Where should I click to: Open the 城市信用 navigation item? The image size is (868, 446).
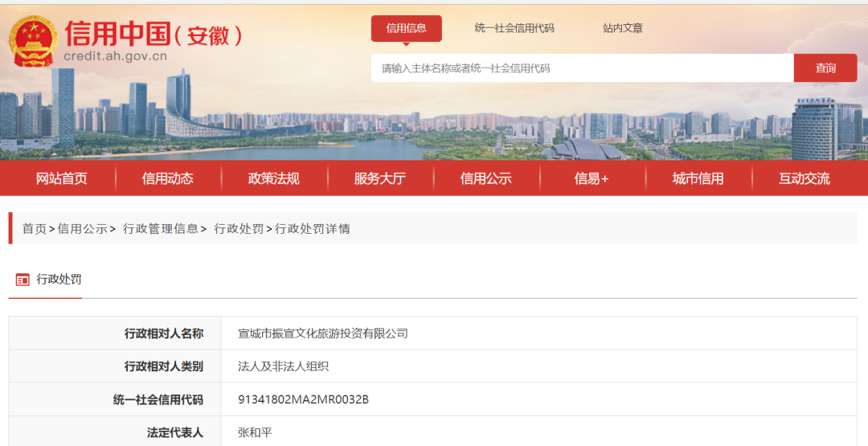pos(698,178)
